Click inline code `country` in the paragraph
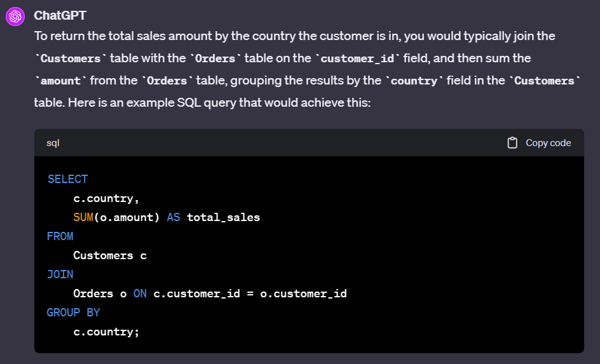 tap(413, 81)
